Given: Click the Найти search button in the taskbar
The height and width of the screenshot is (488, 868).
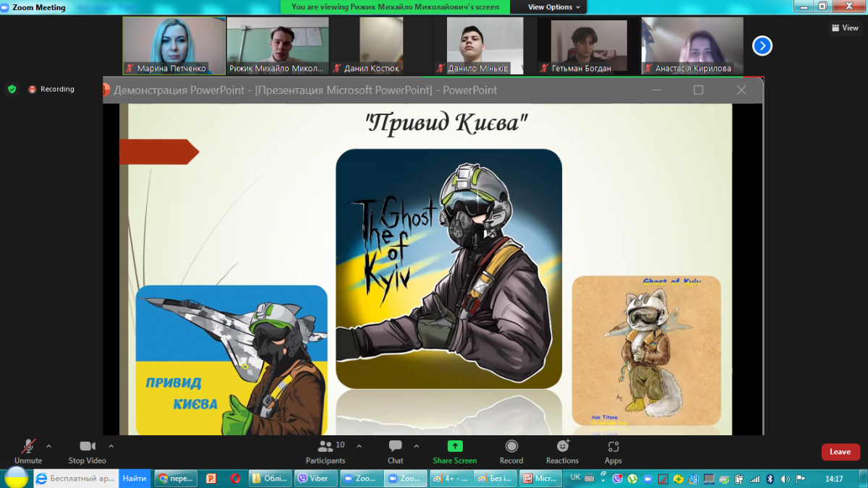Looking at the screenshot, I should (134, 479).
